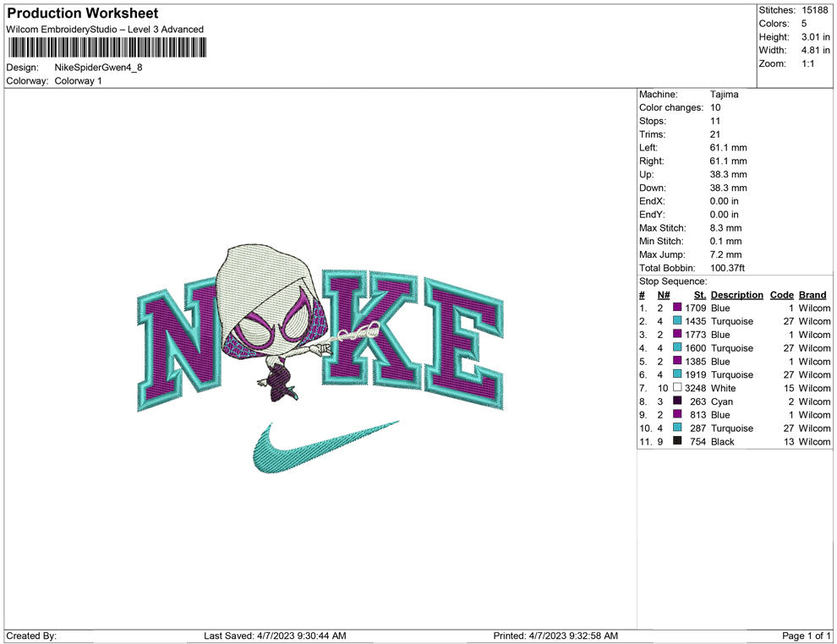
Task: Click the white swatch in stop row 7
Action: 677,387
